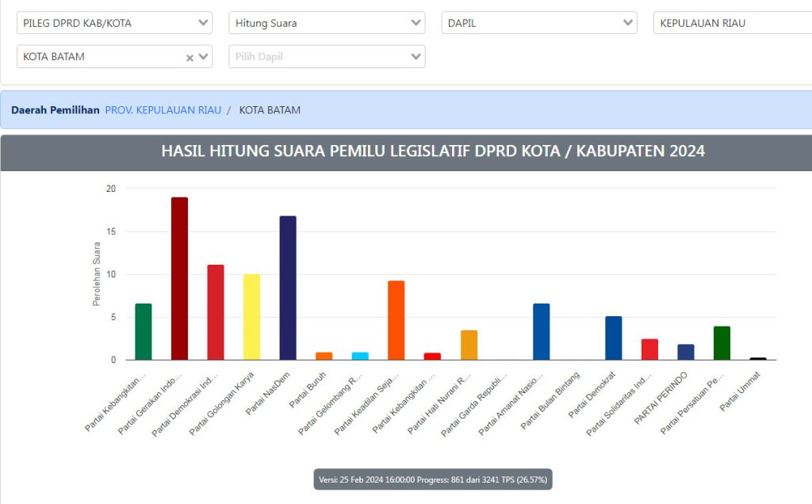Select the orange Partai Keadilan Sejahtera bar
812x504 pixels.
[x=396, y=320]
